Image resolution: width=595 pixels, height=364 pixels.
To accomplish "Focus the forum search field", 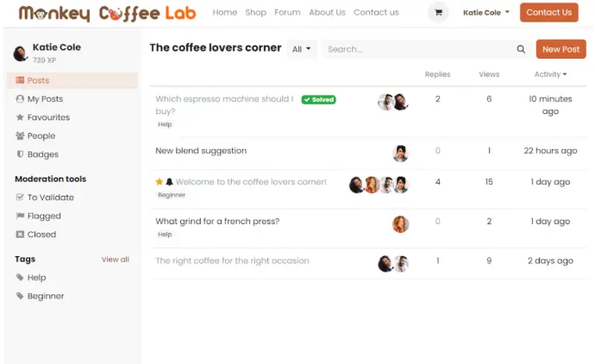I will [x=418, y=49].
